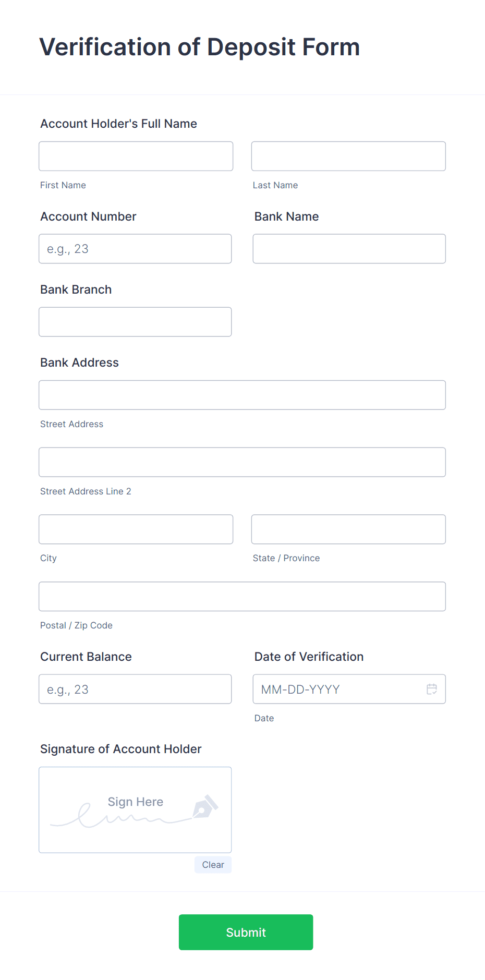Click inside the City input box
The width and height of the screenshot is (485, 980).
point(136,529)
